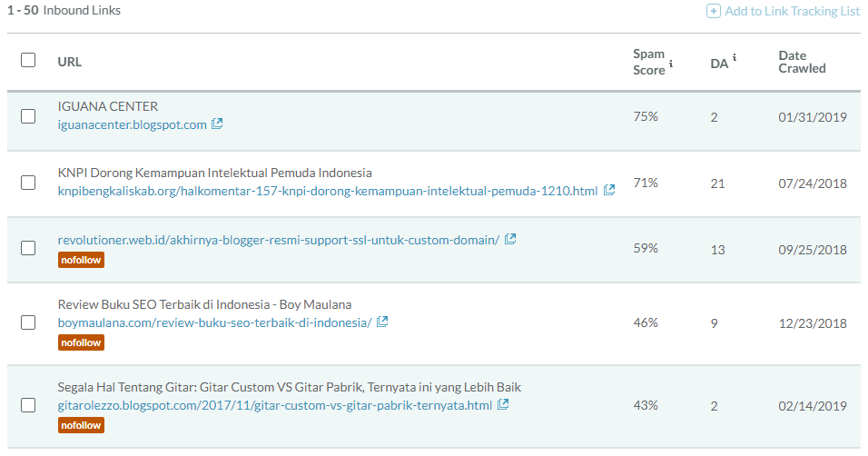The height and width of the screenshot is (456, 868).
Task: Show DA info icon
Action: [735, 57]
